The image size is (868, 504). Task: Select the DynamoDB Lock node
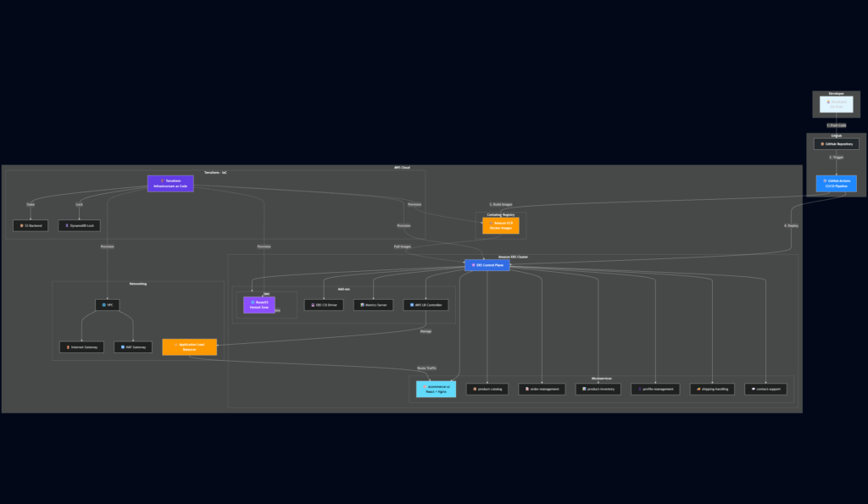79,225
